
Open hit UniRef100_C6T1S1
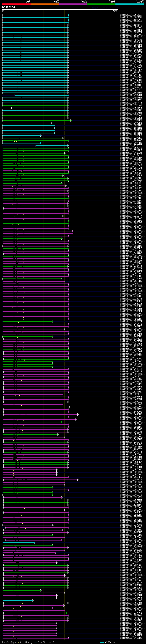pos(131,17)
